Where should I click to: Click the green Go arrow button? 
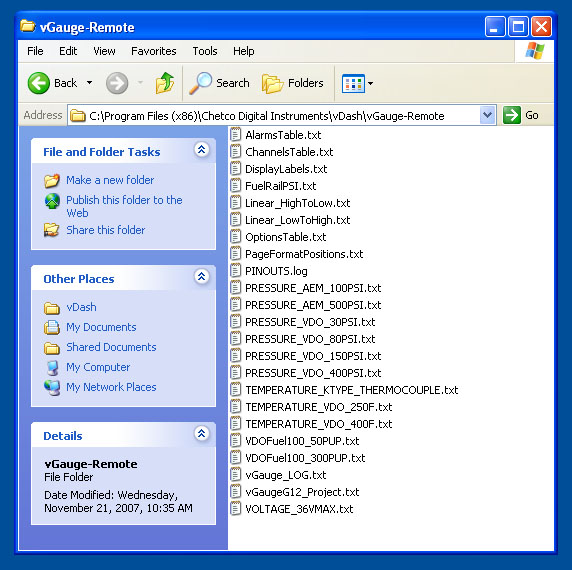(511, 115)
